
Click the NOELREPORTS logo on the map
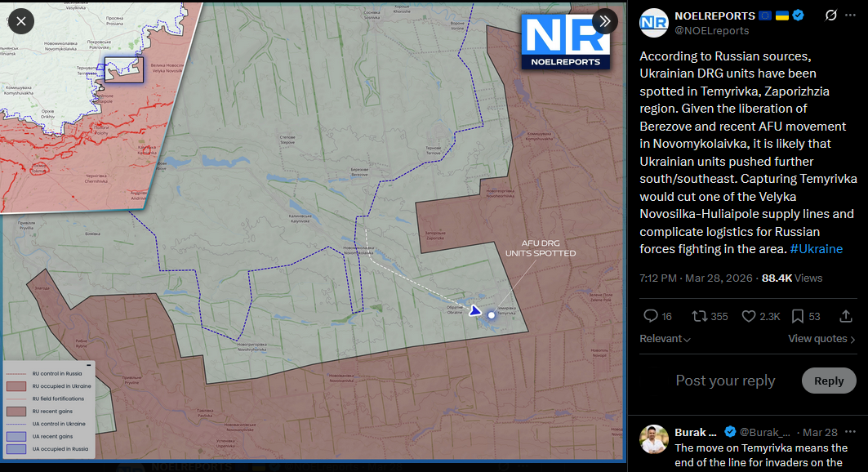pos(566,42)
